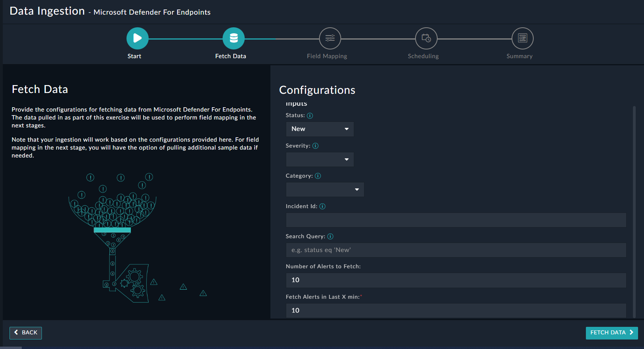
Task: Click the Start step play icon
Action: (x=137, y=38)
